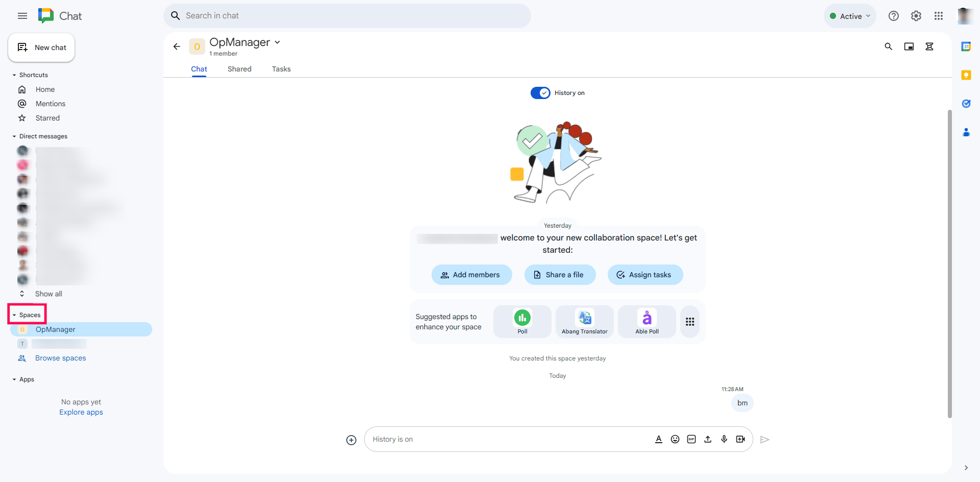The image size is (980, 482).
Task: Click the Google Chat logo
Action: (x=46, y=16)
